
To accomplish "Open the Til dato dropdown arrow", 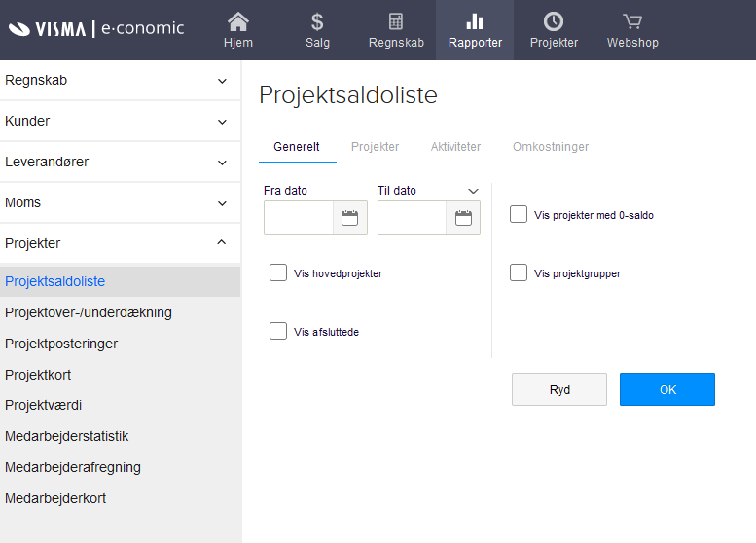I will tap(473, 191).
